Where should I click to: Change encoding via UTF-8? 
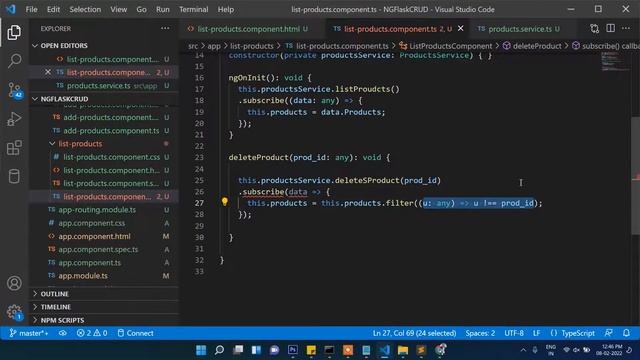(514, 333)
